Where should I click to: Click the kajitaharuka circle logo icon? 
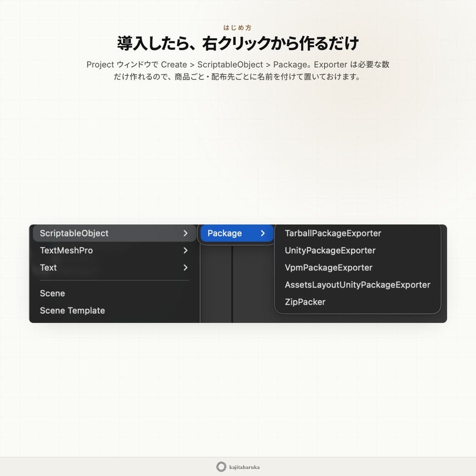[221, 467]
